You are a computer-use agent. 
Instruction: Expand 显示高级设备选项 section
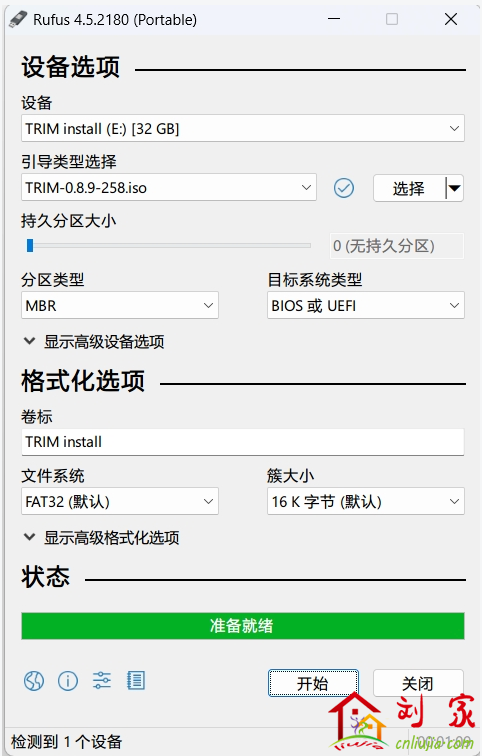click(x=94, y=342)
